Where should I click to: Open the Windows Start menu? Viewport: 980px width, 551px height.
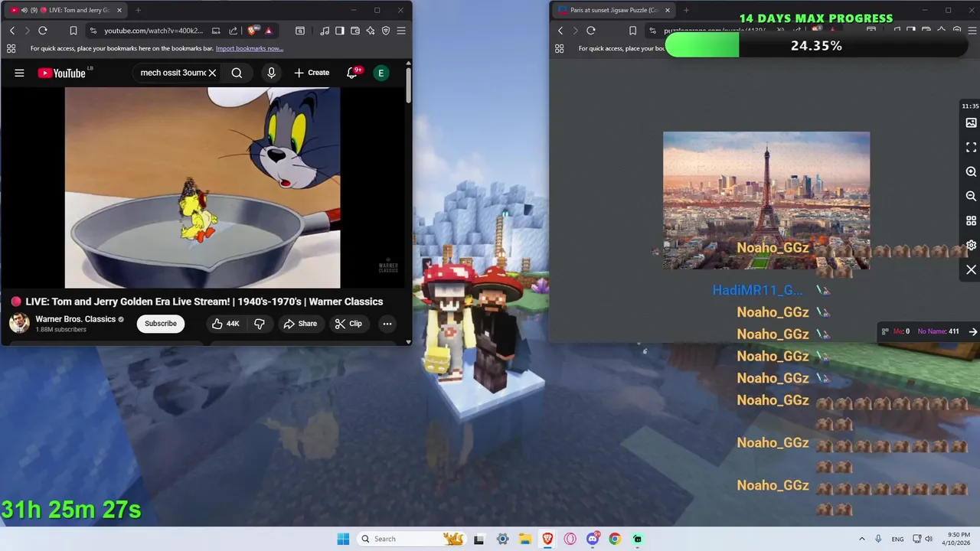click(x=343, y=539)
